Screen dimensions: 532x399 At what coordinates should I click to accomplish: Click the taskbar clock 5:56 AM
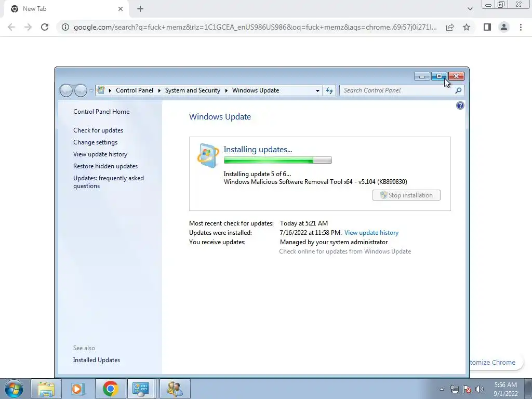[x=506, y=385]
